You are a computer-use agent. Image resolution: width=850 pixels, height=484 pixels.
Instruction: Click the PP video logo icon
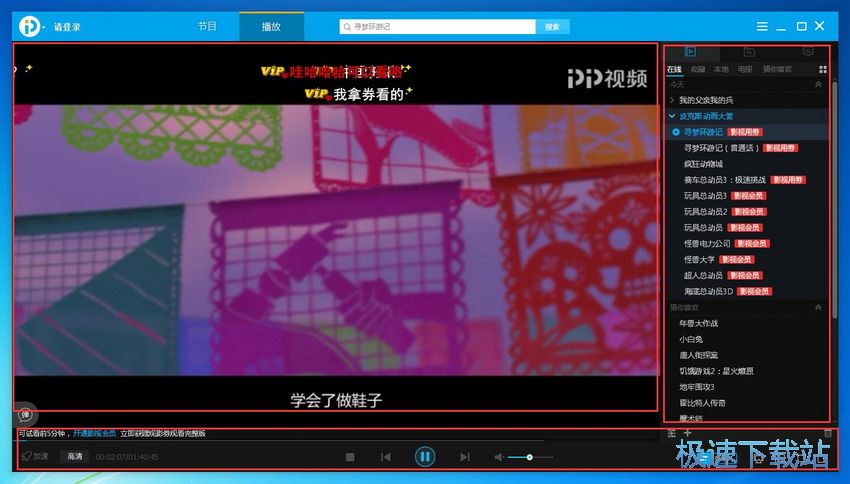coord(29,26)
